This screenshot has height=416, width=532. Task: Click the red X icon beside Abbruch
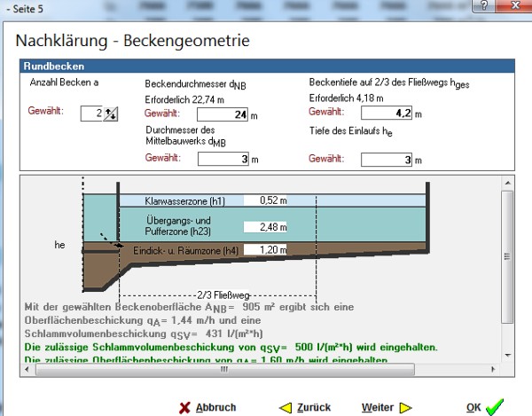click(x=184, y=407)
